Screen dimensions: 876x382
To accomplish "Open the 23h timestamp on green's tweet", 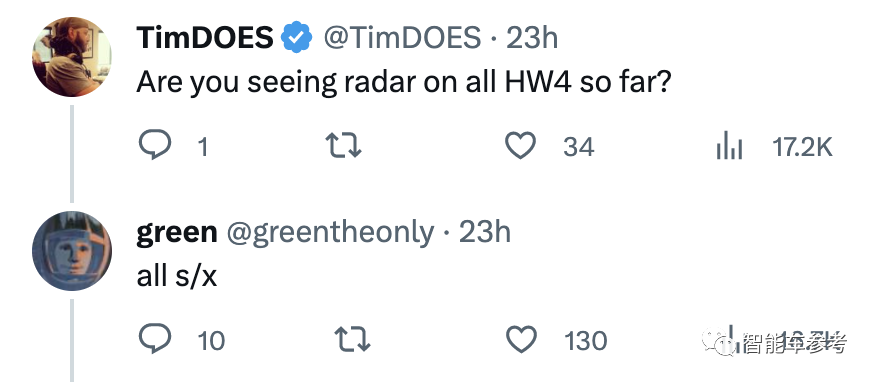I will pyautogui.click(x=485, y=232).
